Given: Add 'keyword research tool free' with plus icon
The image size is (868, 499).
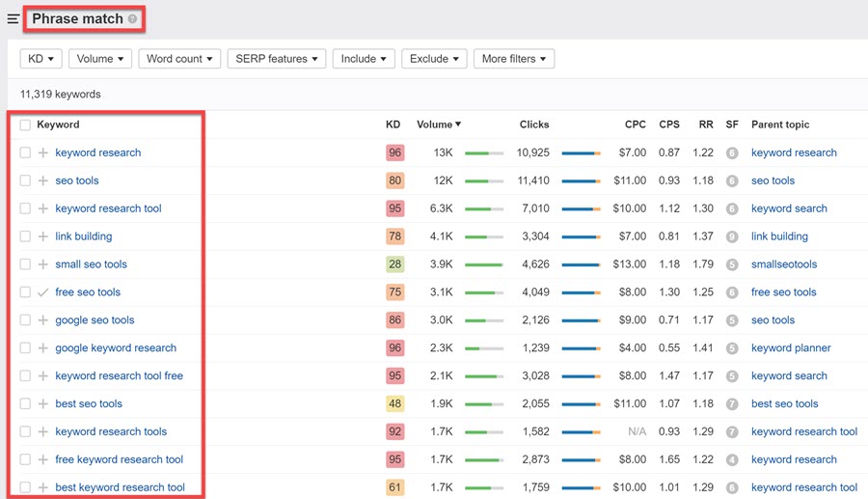Looking at the screenshot, I should pyautogui.click(x=42, y=375).
